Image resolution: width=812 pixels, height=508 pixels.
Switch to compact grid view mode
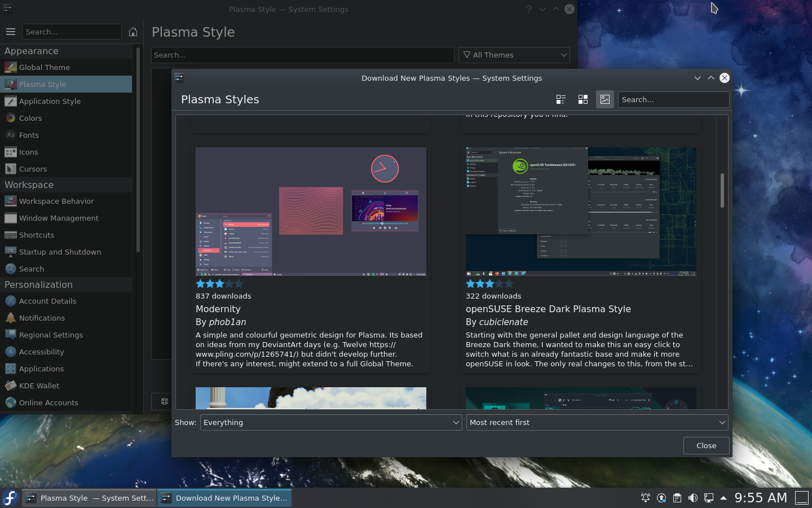tap(583, 99)
